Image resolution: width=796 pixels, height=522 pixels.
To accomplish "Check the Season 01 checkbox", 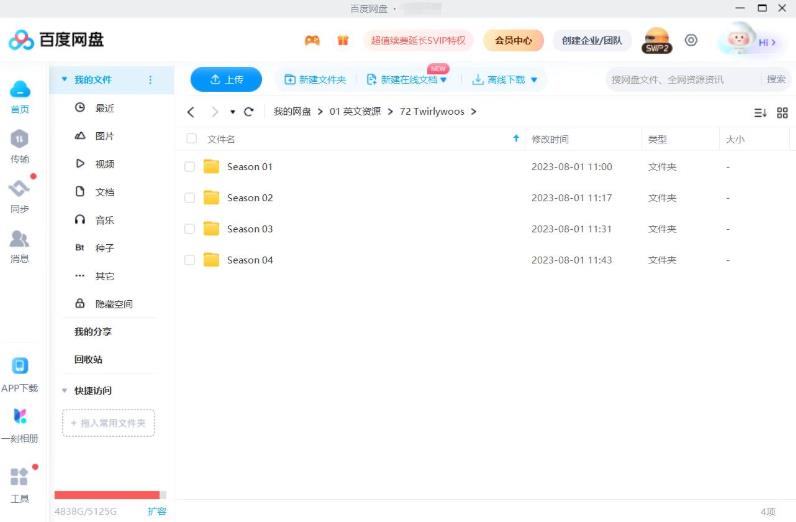I will tap(189, 167).
